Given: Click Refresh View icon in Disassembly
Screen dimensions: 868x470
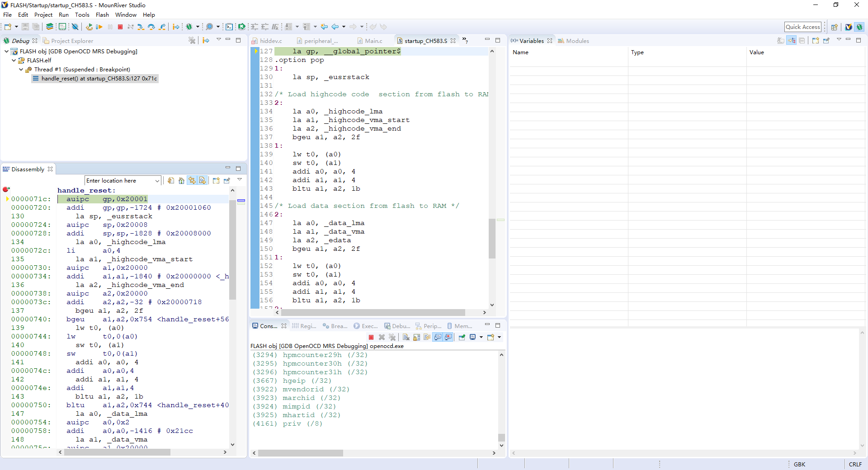Looking at the screenshot, I should coord(171,180).
